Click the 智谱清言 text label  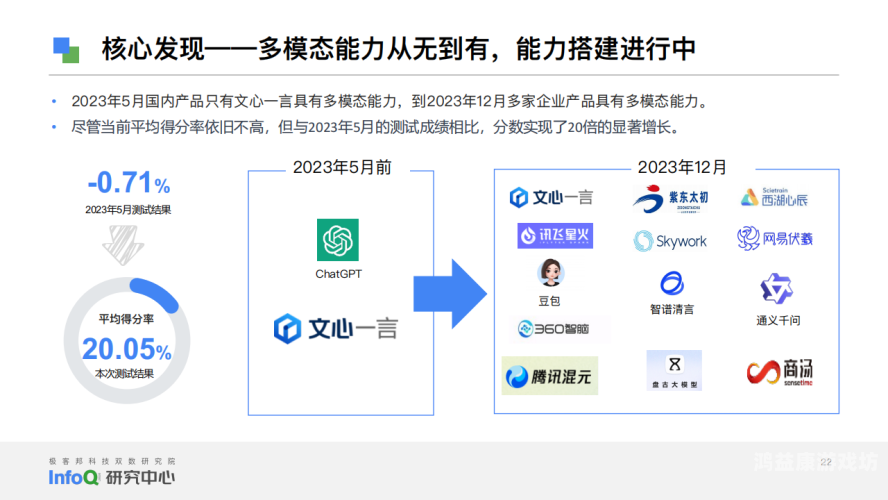672,309
